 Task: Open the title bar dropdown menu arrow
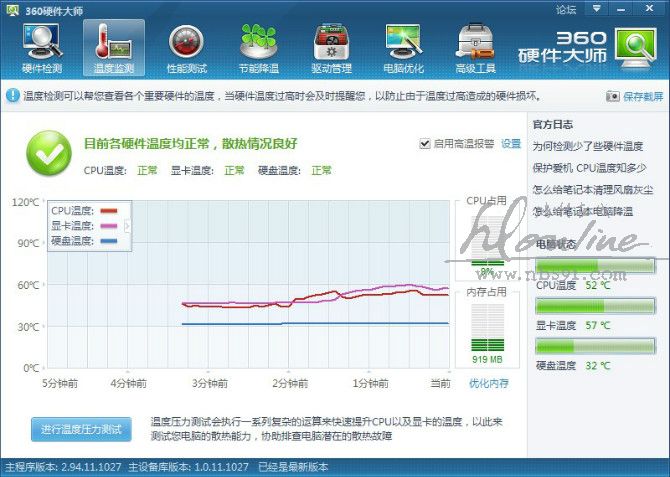click(597, 9)
